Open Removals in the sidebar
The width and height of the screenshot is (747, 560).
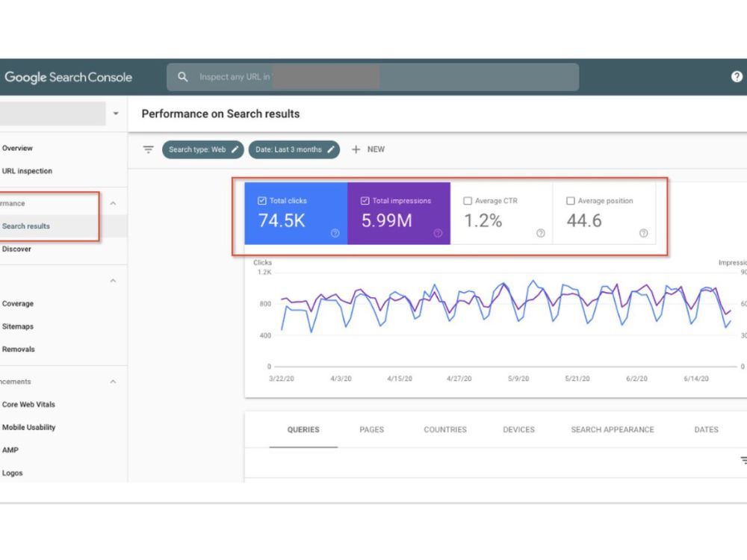tap(18, 349)
